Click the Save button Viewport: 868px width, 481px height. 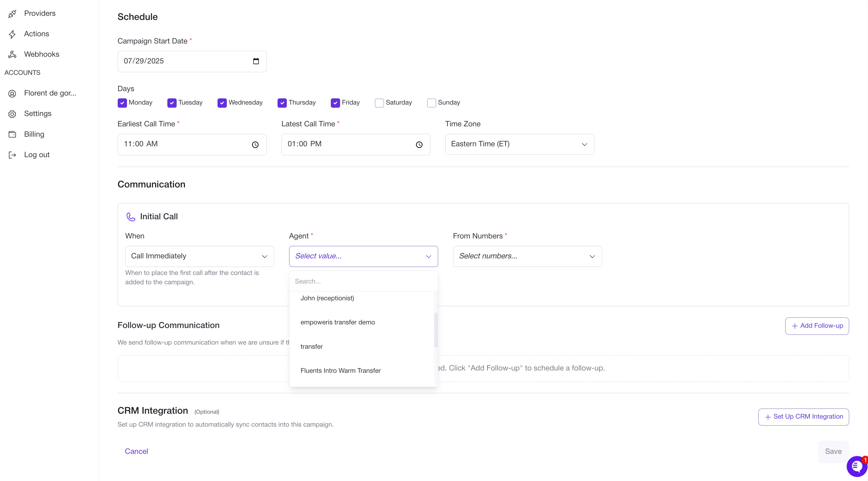833,451
